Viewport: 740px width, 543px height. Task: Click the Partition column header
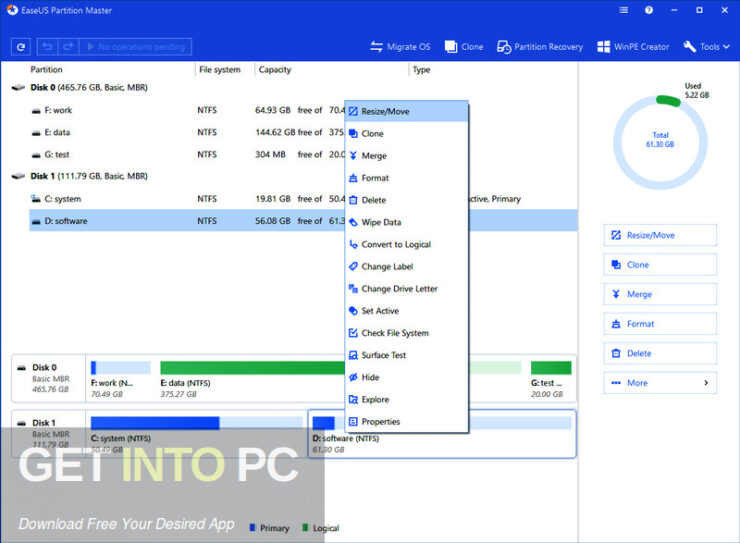pos(46,69)
